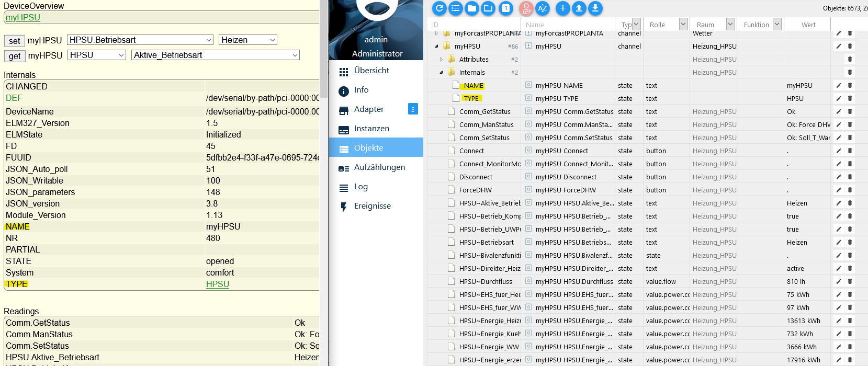The height and width of the screenshot is (366, 868).
Task: Delete the Internals folder trash icon
Action: (x=850, y=72)
